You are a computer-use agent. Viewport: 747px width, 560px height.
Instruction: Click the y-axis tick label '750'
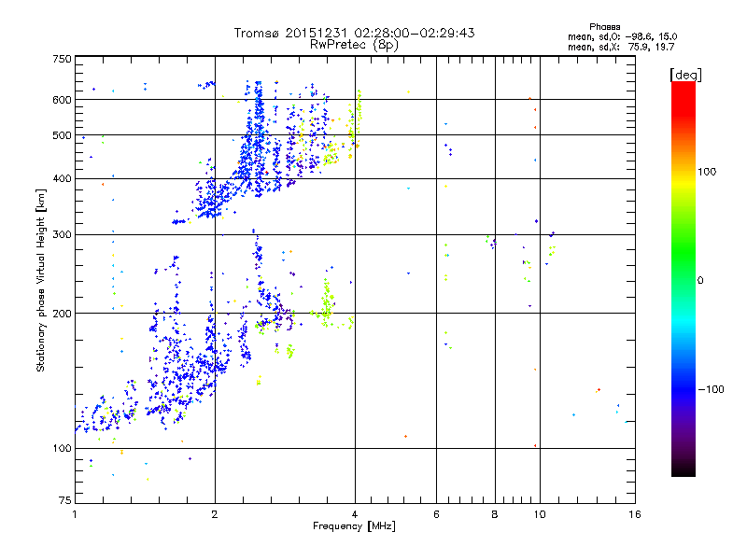pos(62,59)
